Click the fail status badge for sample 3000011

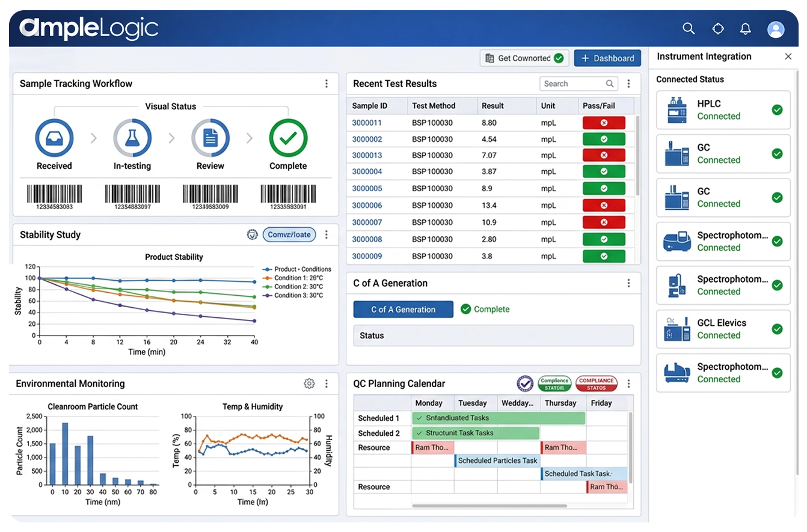pyautogui.click(x=604, y=123)
